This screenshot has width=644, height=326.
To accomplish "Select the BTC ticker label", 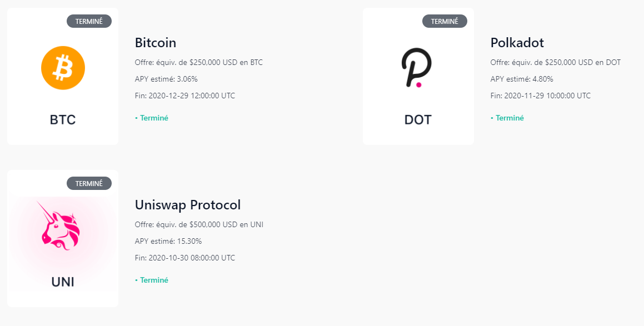I will pyautogui.click(x=63, y=119).
